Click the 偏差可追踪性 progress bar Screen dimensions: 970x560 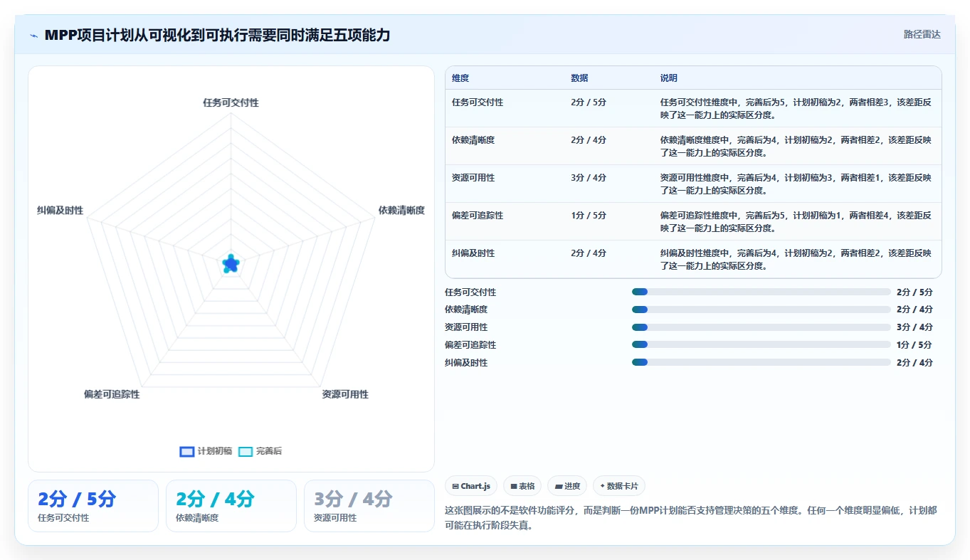[x=761, y=344]
